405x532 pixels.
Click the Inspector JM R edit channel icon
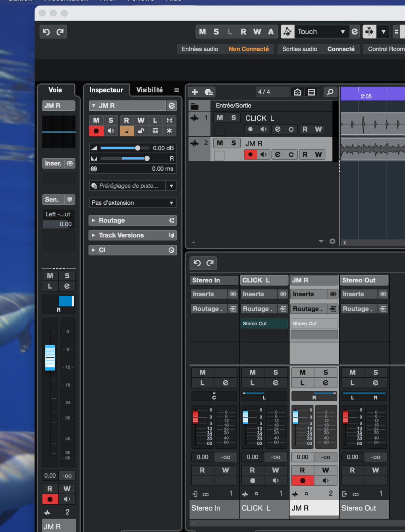click(172, 106)
